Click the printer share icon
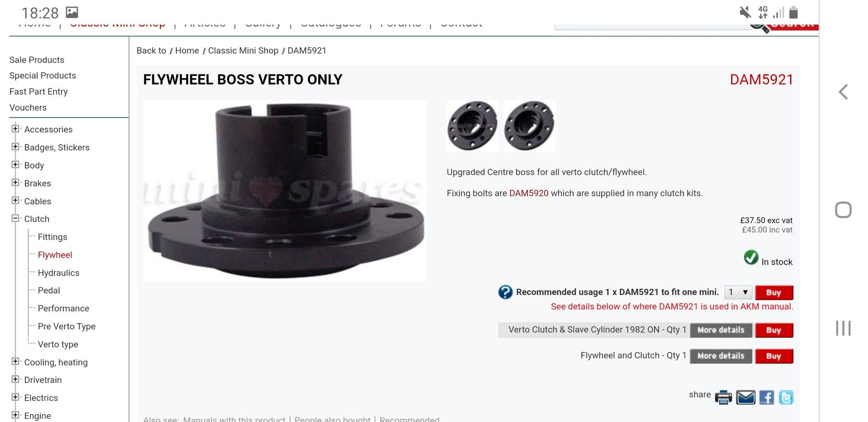Image resolution: width=868 pixels, height=422 pixels. pos(723,397)
